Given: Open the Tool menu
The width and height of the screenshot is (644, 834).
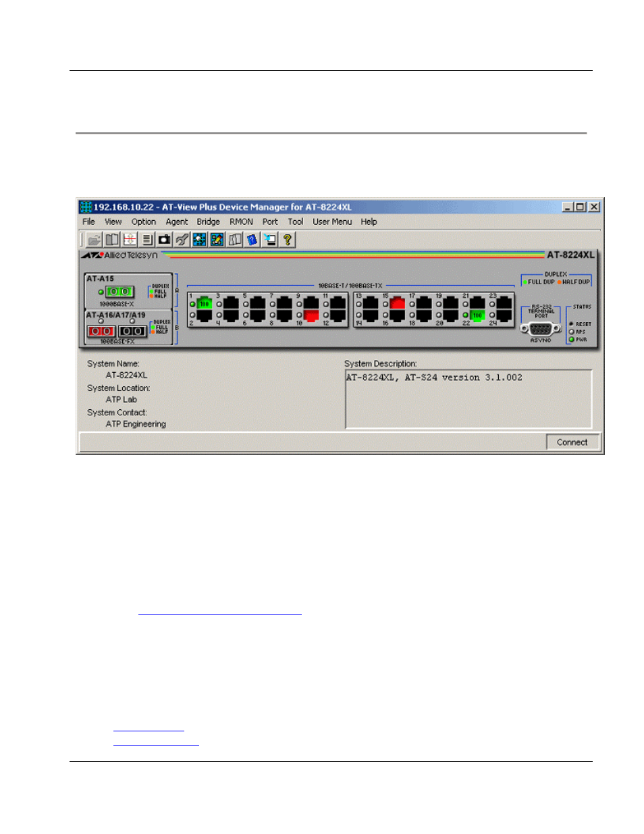Looking at the screenshot, I should [x=296, y=221].
